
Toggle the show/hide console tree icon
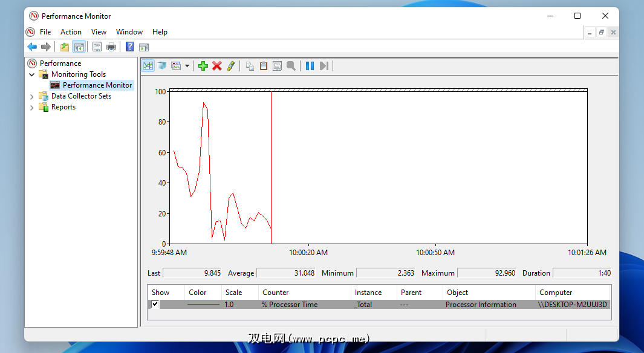click(79, 47)
